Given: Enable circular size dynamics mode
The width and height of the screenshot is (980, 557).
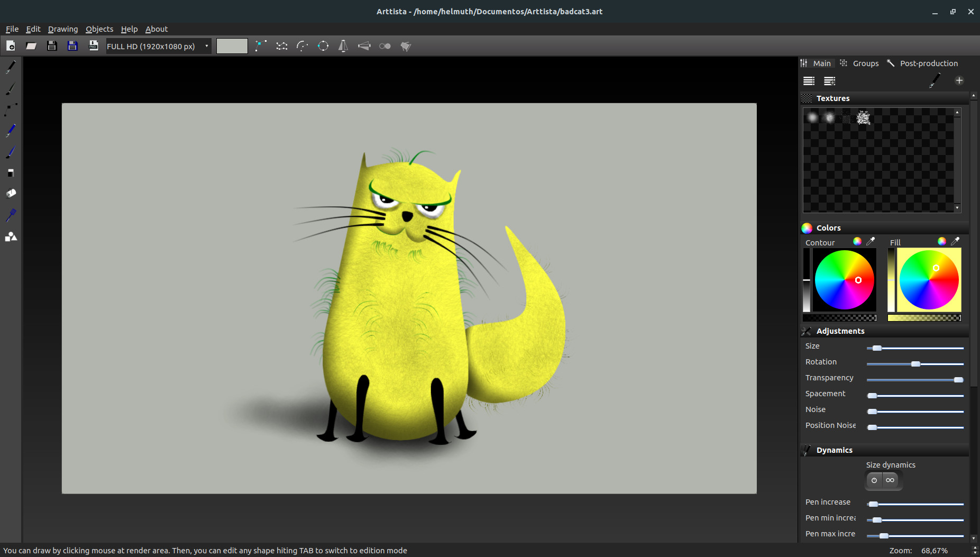Looking at the screenshot, I should (874, 480).
